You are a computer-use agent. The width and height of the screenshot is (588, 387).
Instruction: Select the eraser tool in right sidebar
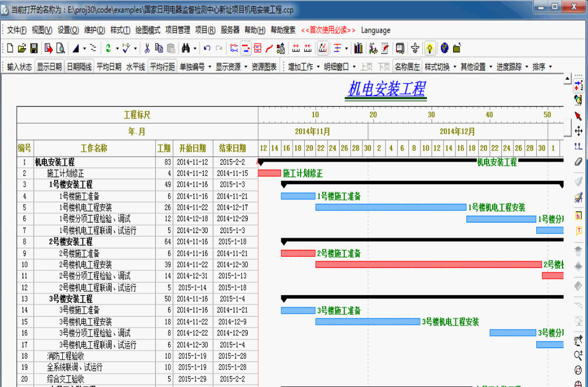[578, 162]
